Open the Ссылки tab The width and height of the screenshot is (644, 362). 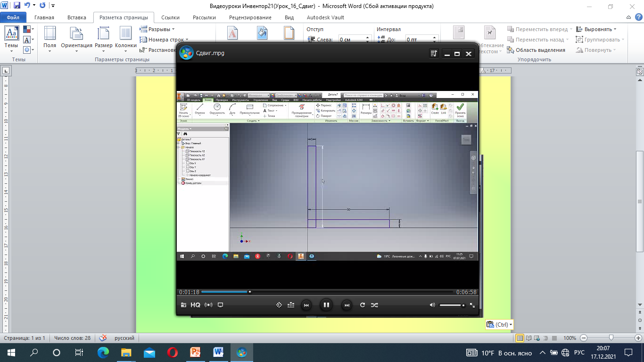tap(170, 17)
